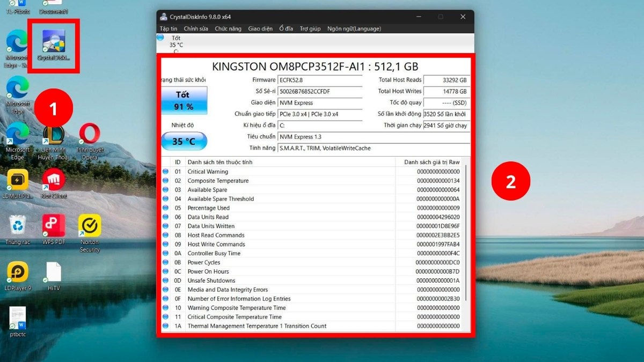Click the ID column header
644x362 pixels.
(178, 162)
